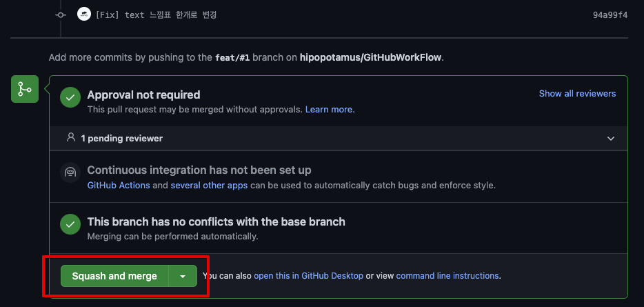Click the commit node icon in timeline
The height and width of the screenshot is (307, 644).
coord(61,14)
